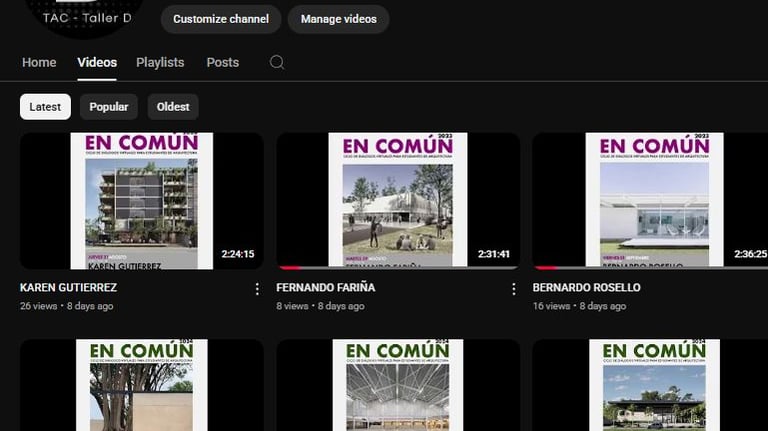768x431 pixels.
Task: Open the BERNARDO ROSELLO video thumbnail
Action: pyautogui.click(x=650, y=201)
